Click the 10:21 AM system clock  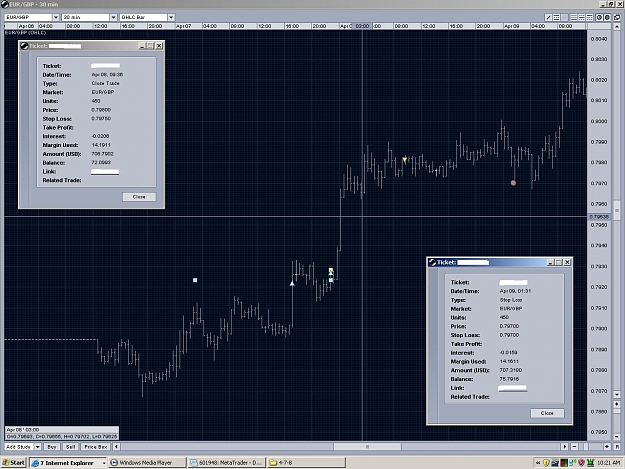point(608,463)
